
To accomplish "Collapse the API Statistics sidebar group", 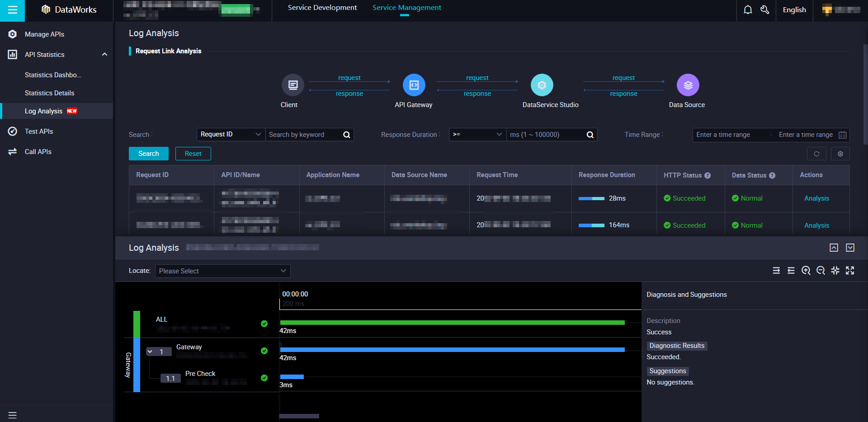I will (104, 55).
